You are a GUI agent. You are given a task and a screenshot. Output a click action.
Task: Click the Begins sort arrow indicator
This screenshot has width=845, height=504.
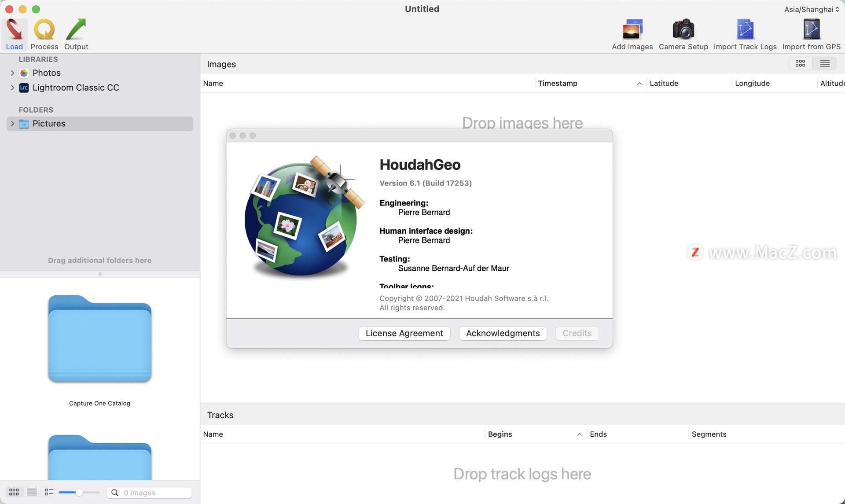pyautogui.click(x=580, y=434)
